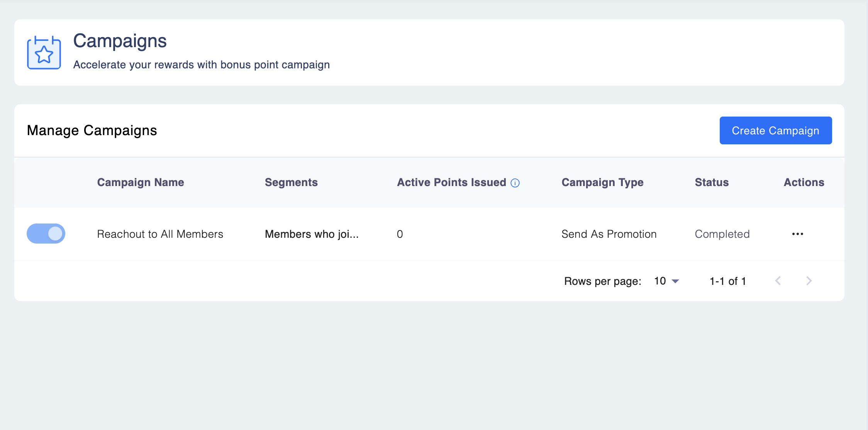Go to previous page arrow
This screenshot has width=868, height=430.
coord(778,281)
